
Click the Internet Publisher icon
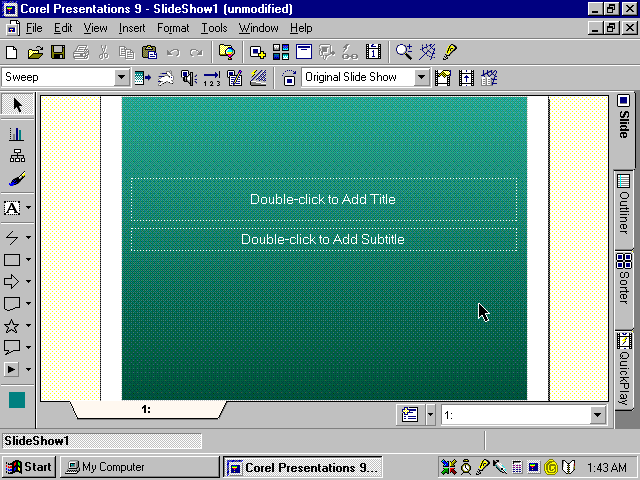427,52
